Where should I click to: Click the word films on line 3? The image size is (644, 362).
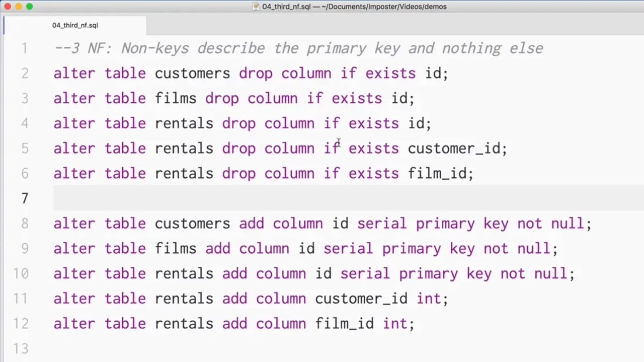point(175,98)
